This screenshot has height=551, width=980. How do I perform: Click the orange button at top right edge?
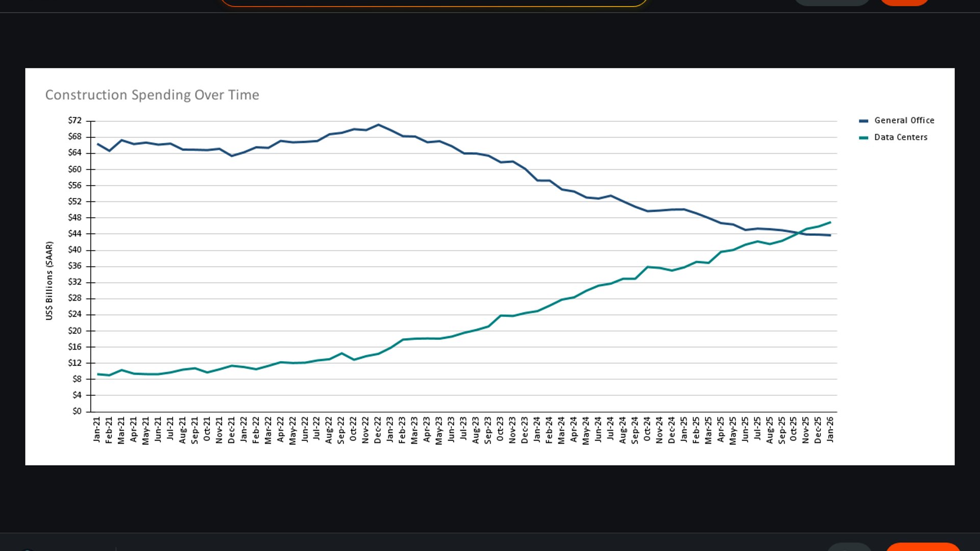coord(904,2)
